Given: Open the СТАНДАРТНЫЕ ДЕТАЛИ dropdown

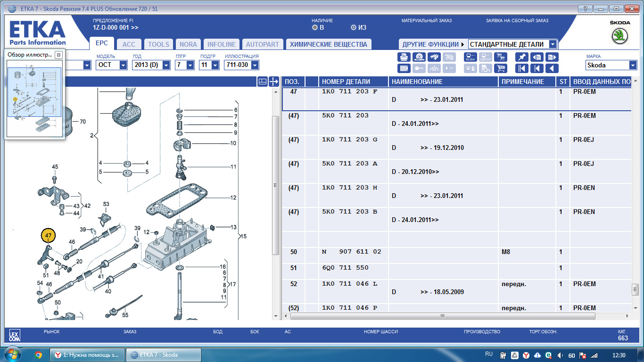Looking at the screenshot, I should pyautogui.click(x=513, y=44).
